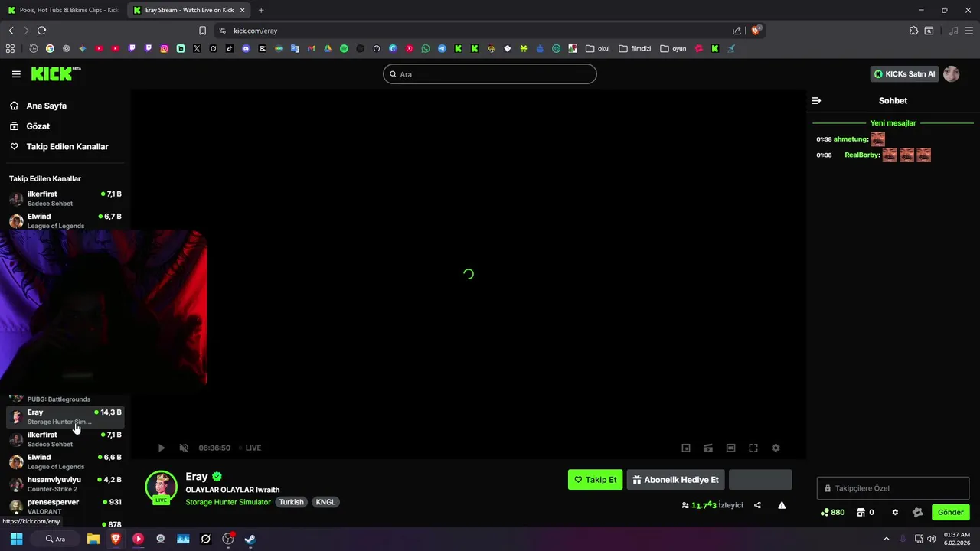Image resolution: width=980 pixels, height=551 pixels.
Task: Open the profile avatar menu
Action: pyautogui.click(x=951, y=74)
